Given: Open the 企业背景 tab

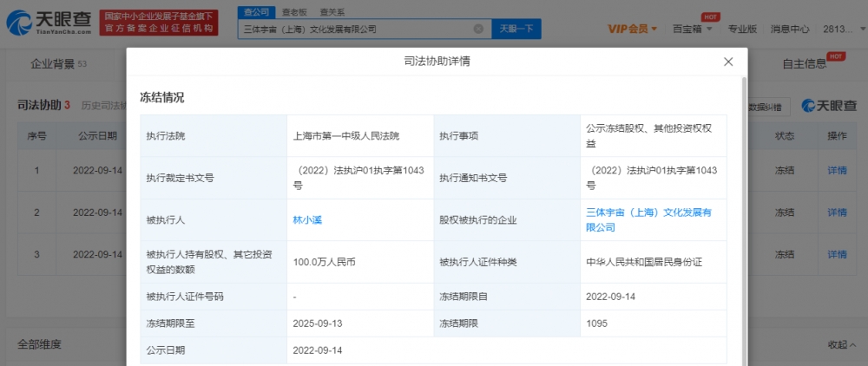Looking at the screenshot, I should coord(58,64).
